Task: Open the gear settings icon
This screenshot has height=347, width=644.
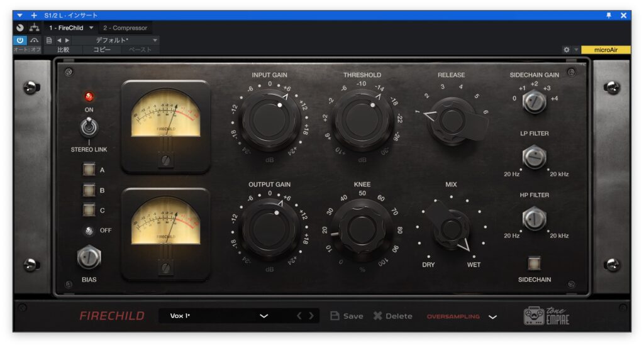Action: (x=567, y=50)
